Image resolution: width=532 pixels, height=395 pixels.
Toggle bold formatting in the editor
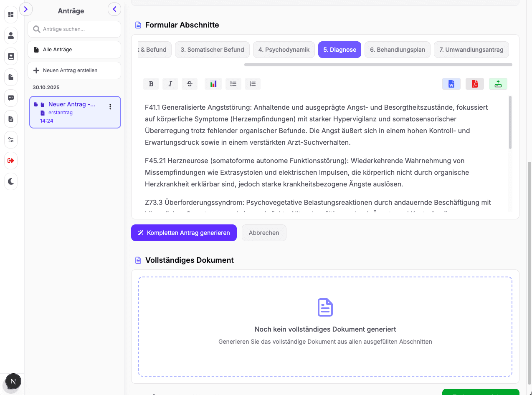click(151, 84)
